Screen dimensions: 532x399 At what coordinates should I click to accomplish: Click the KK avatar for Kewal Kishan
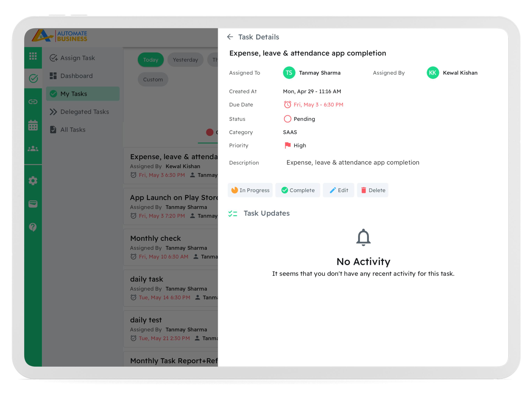[433, 73]
